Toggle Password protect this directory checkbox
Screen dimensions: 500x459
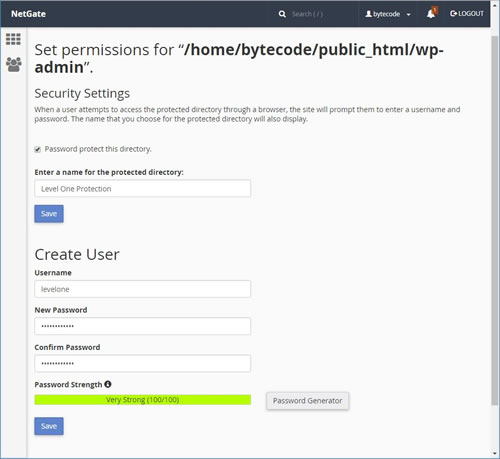coord(38,149)
